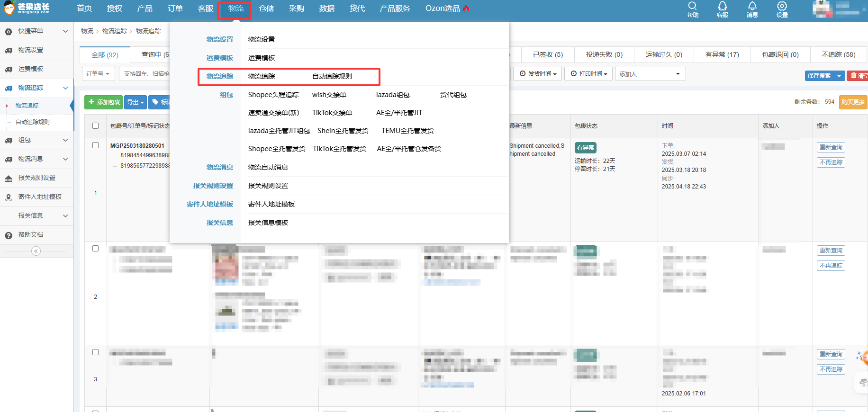Select the checkbox for row 2

[95, 249]
